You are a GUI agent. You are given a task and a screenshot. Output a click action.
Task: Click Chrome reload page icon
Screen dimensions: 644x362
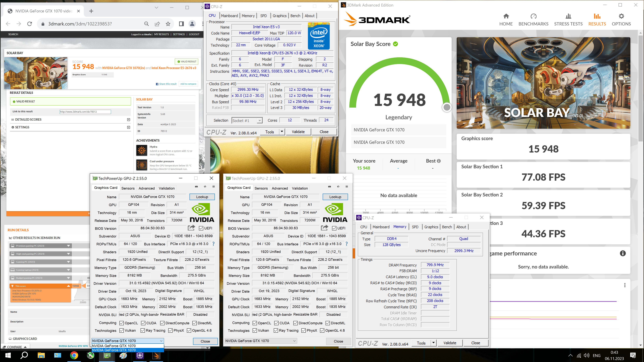[x=30, y=24]
